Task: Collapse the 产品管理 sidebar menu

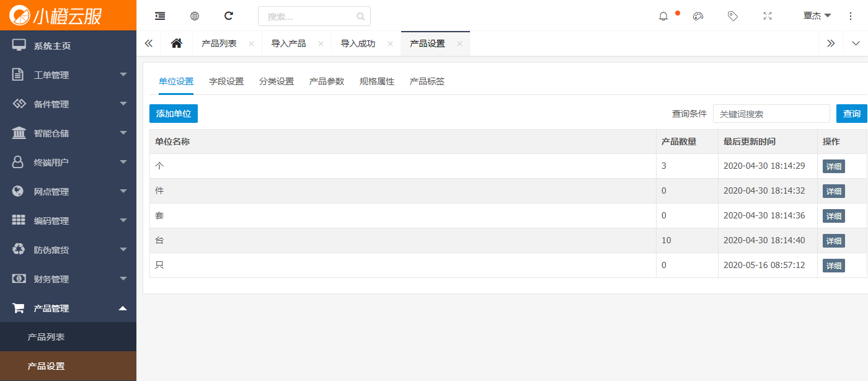Action: coord(68,308)
